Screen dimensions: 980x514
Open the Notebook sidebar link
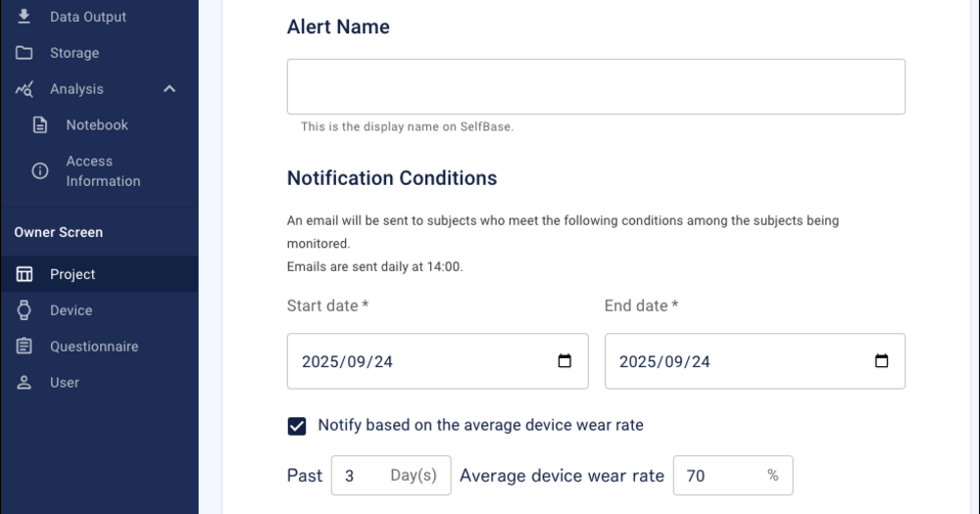(x=97, y=125)
